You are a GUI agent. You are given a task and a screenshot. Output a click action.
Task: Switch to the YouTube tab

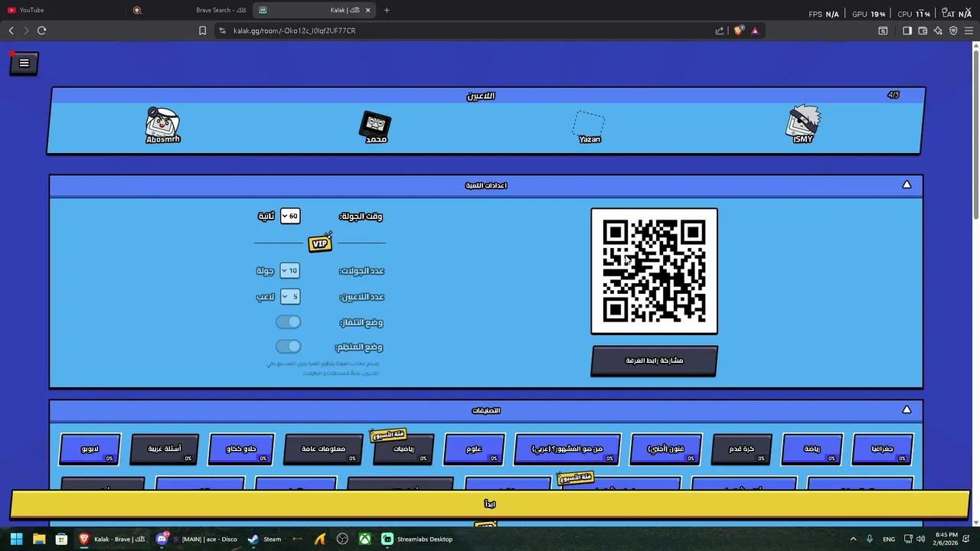tap(63, 10)
